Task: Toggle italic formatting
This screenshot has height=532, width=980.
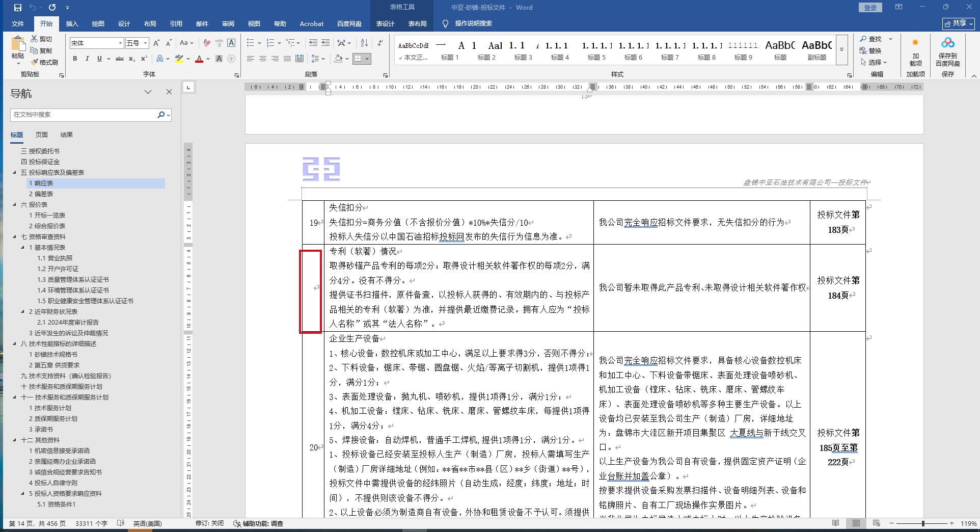Action: click(87, 59)
